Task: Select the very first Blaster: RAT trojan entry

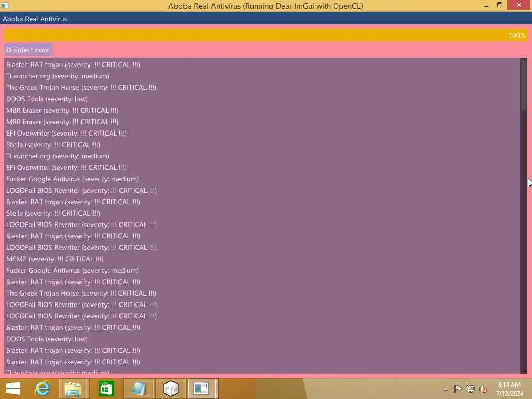Action: click(73, 65)
